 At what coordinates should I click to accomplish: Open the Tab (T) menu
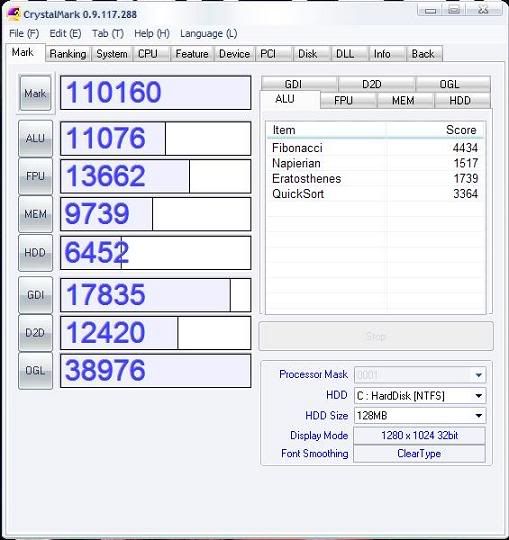point(107,33)
